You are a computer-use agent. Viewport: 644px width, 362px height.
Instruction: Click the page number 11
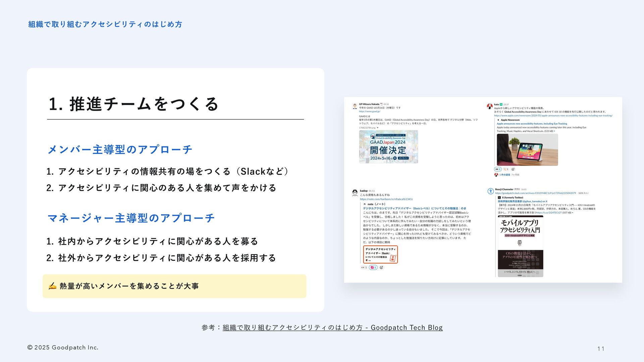(x=601, y=349)
